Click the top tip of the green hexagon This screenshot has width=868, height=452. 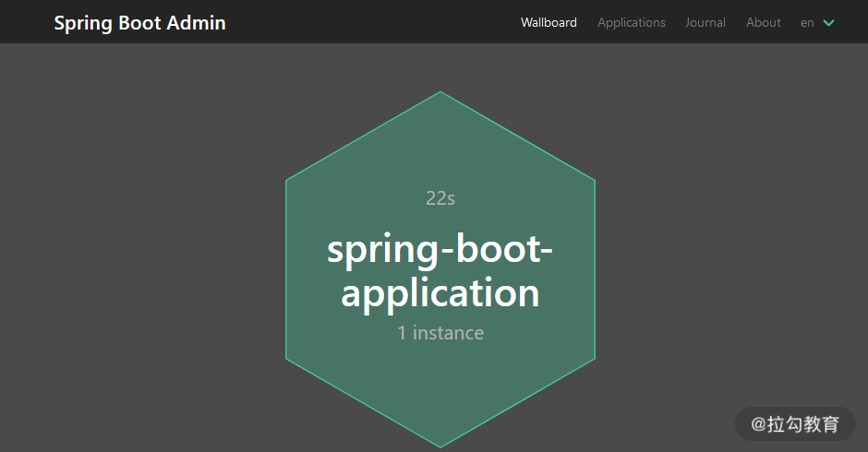coord(440,95)
